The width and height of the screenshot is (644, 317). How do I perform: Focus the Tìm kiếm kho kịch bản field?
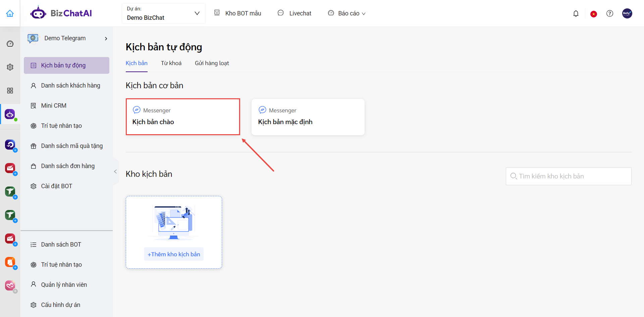point(569,176)
